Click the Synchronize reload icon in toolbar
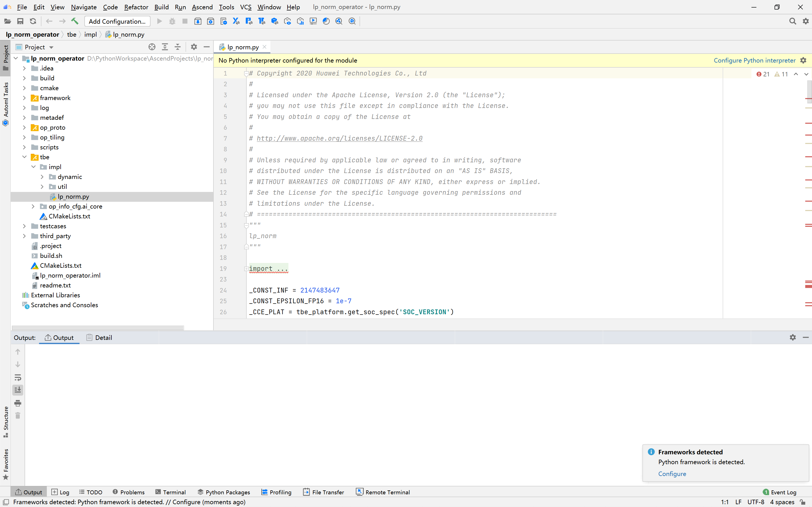Image resolution: width=812 pixels, height=507 pixels. (x=33, y=21)
